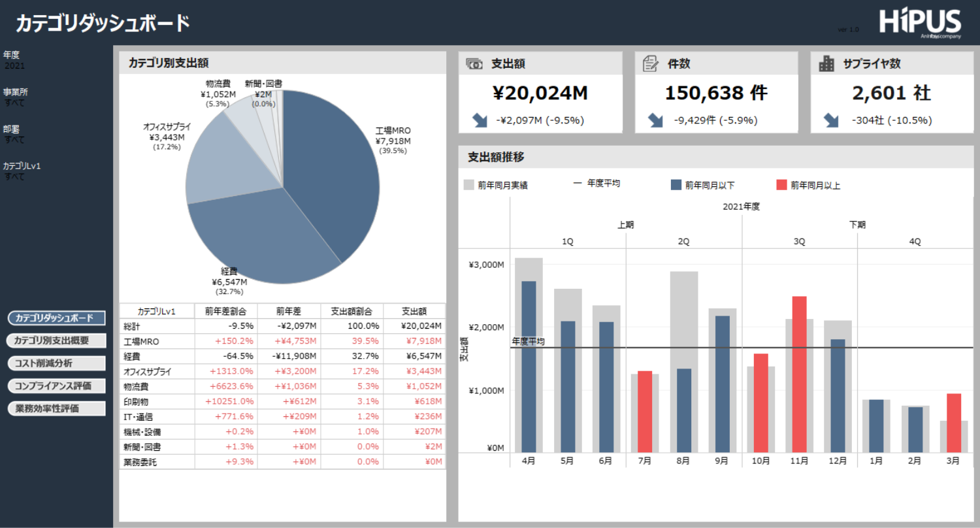The image size is (980, 528).
Task: Click the down arrow icon under 2,601 社
Action: click(x=831, y=120)
